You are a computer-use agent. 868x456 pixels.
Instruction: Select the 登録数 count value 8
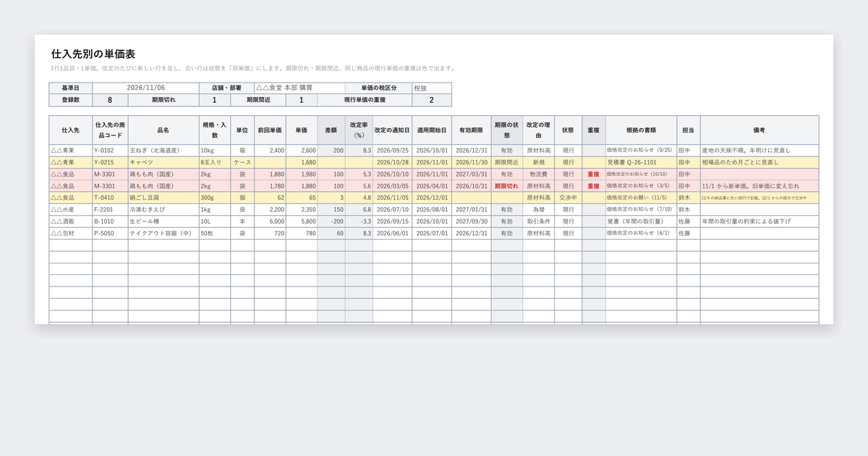tap(110, 101)
